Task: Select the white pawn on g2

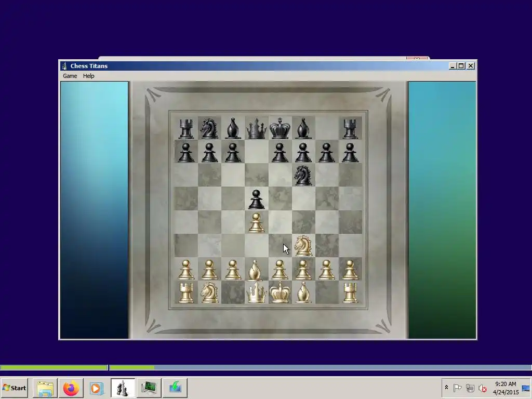Action: (x=327, y=270)
